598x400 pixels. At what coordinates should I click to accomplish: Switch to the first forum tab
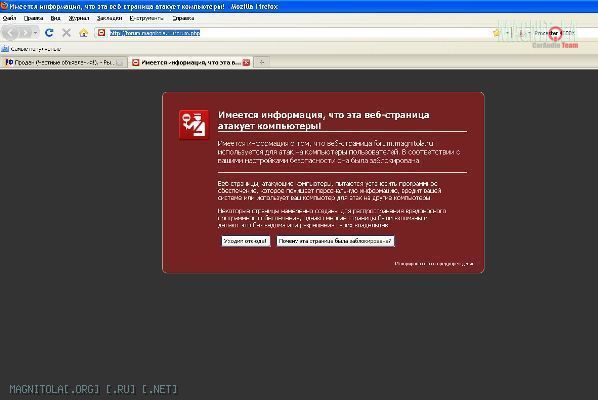[64, 62]
